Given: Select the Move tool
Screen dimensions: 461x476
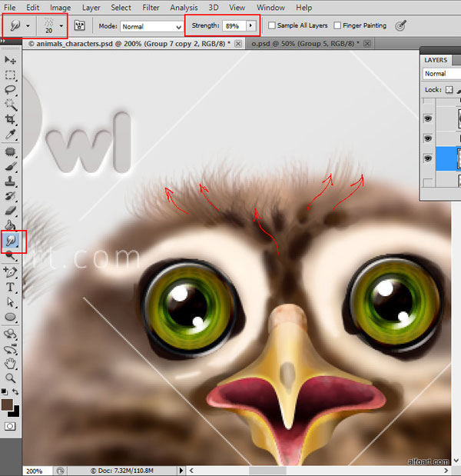Looking at the screenshot, I should [x=10, y=60].
